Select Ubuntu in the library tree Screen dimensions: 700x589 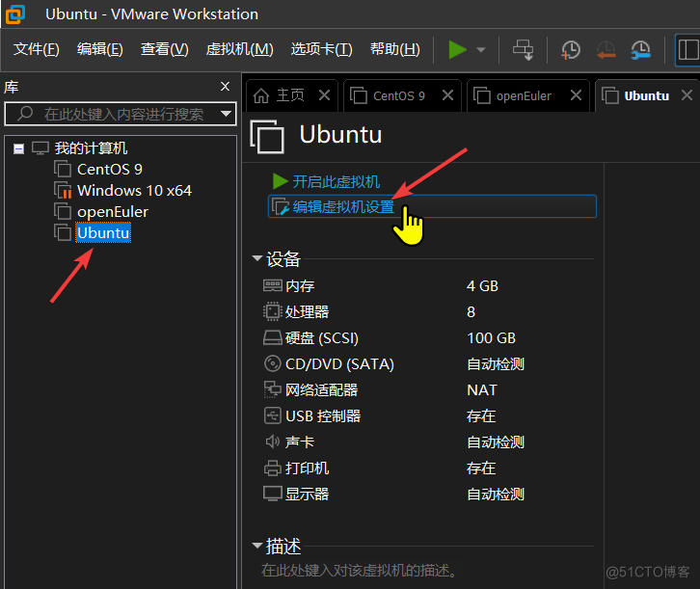coord(103,233)
